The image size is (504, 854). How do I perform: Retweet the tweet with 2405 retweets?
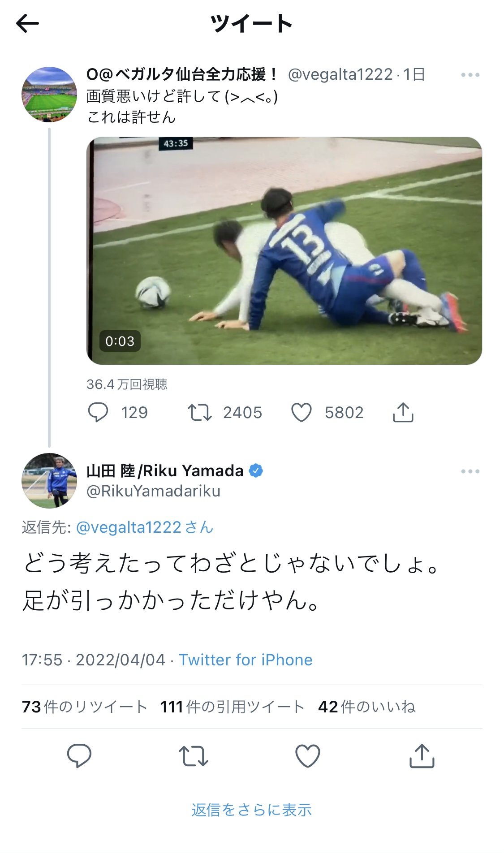click(199, 412)
